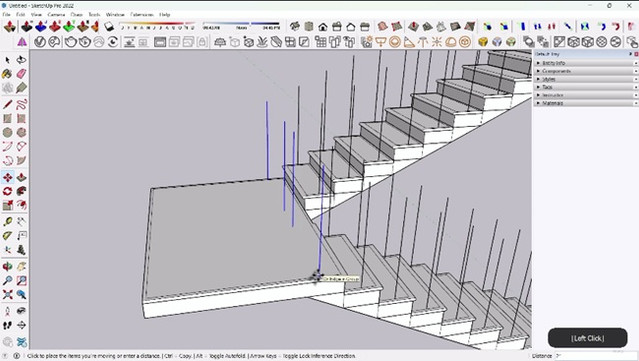Select the Push/Pull tool
This screenshot has width=639, height=361.
pyautogui.click(x=21, y=177)
